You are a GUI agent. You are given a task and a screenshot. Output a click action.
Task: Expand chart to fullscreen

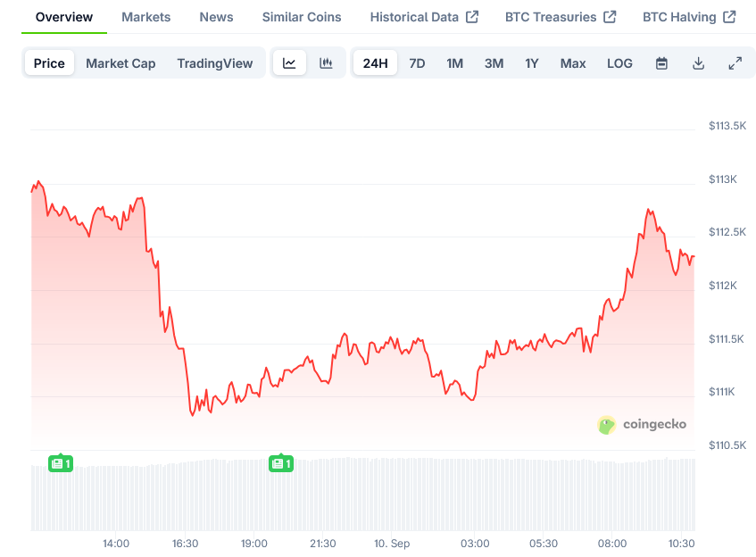(735, 63)
